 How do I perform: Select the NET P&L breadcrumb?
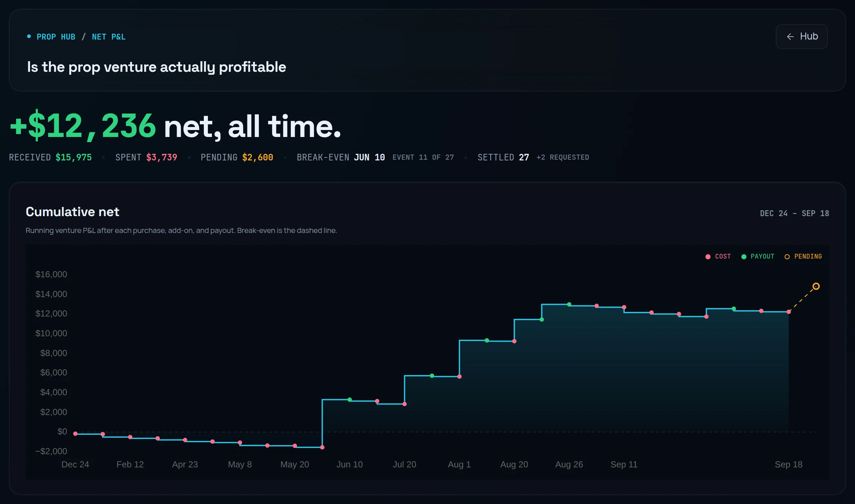pos(109,37)
